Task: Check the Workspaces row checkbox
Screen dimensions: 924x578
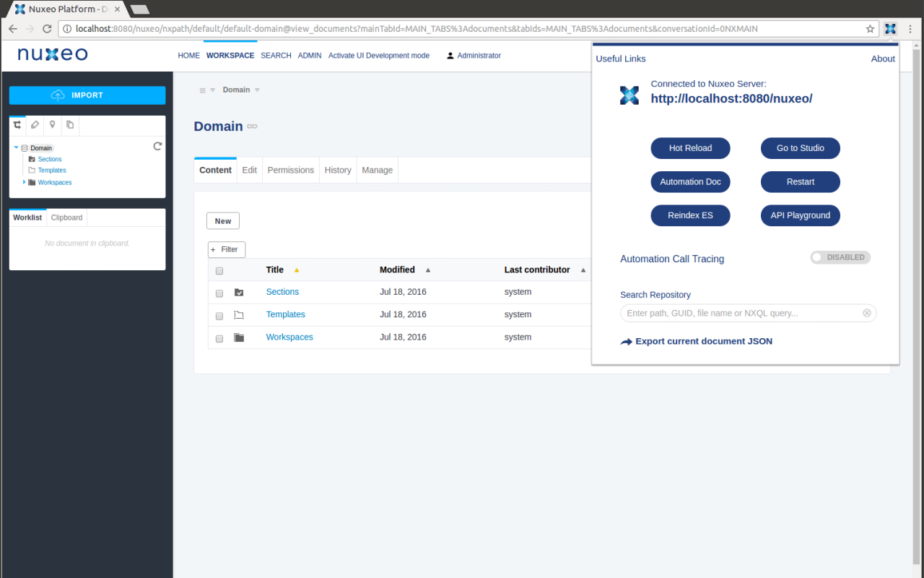Action: [219, 338]
